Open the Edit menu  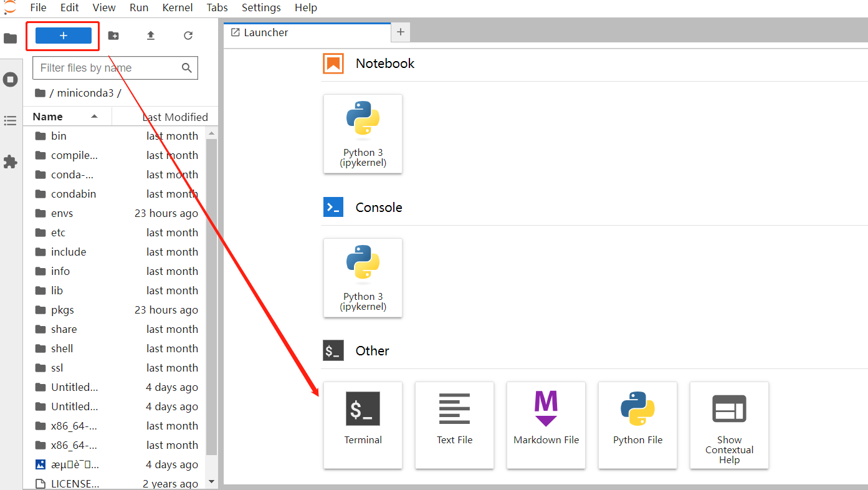click(69, 7)
